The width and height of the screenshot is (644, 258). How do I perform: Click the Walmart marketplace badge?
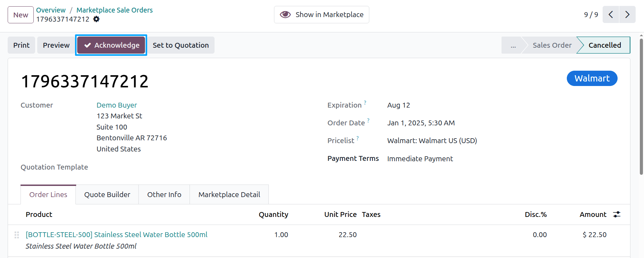click(592, 78)
